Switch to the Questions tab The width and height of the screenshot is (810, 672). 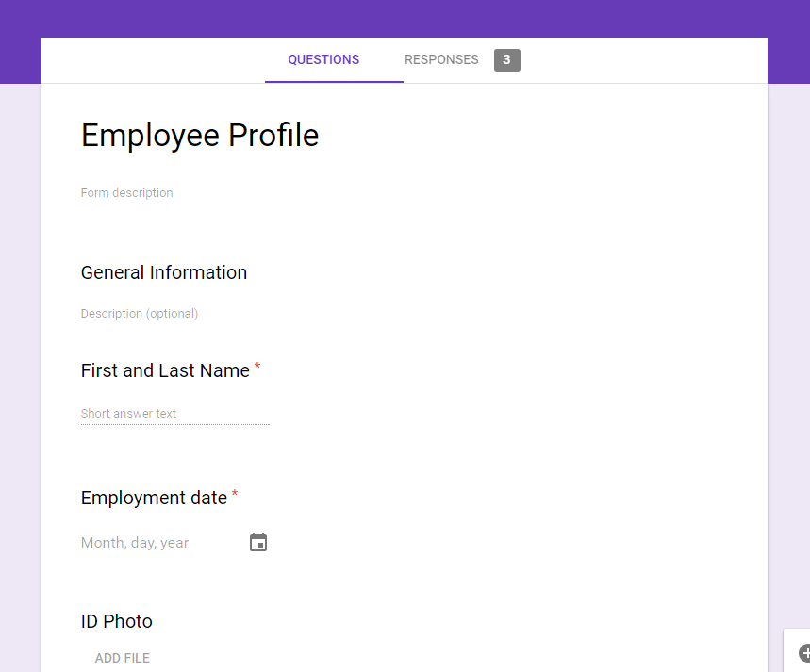[323, 60]
